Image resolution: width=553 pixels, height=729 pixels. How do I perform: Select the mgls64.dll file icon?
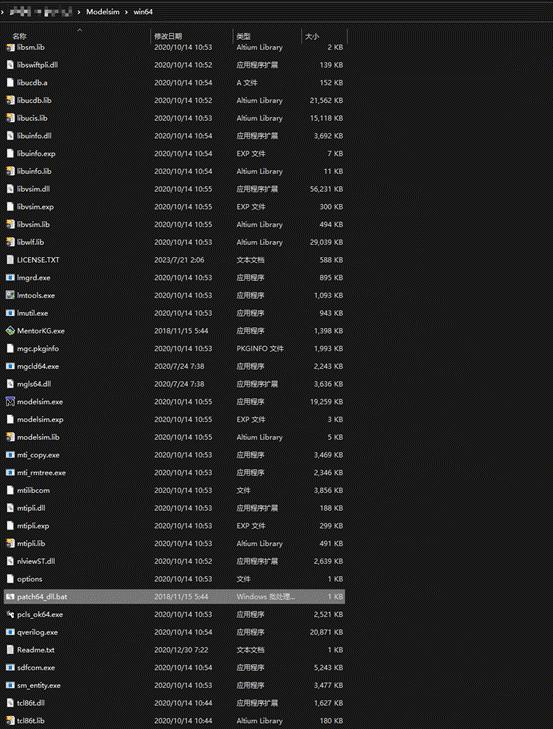[x=10, y=384]
